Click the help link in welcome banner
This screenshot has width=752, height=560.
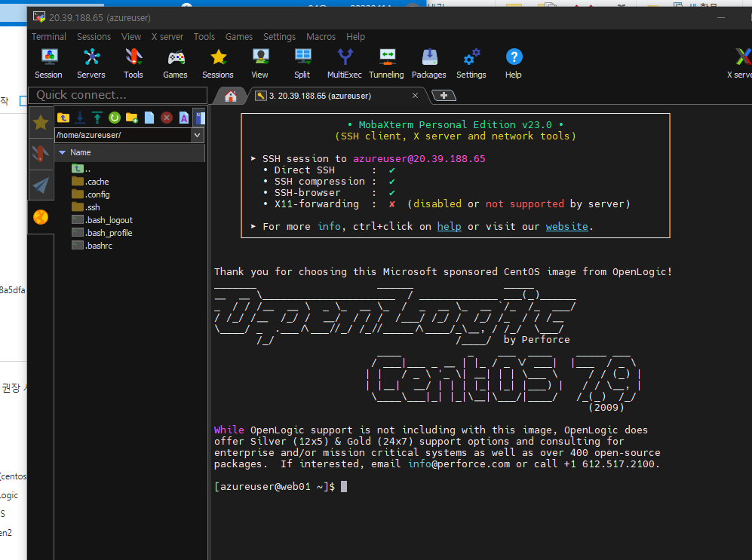pyautogui.click(x=449, y=226)
